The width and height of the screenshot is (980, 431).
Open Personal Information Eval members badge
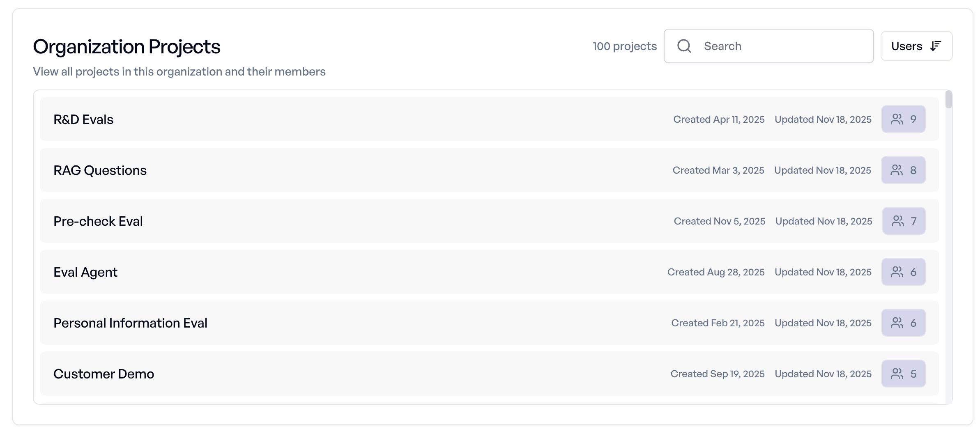903,323
